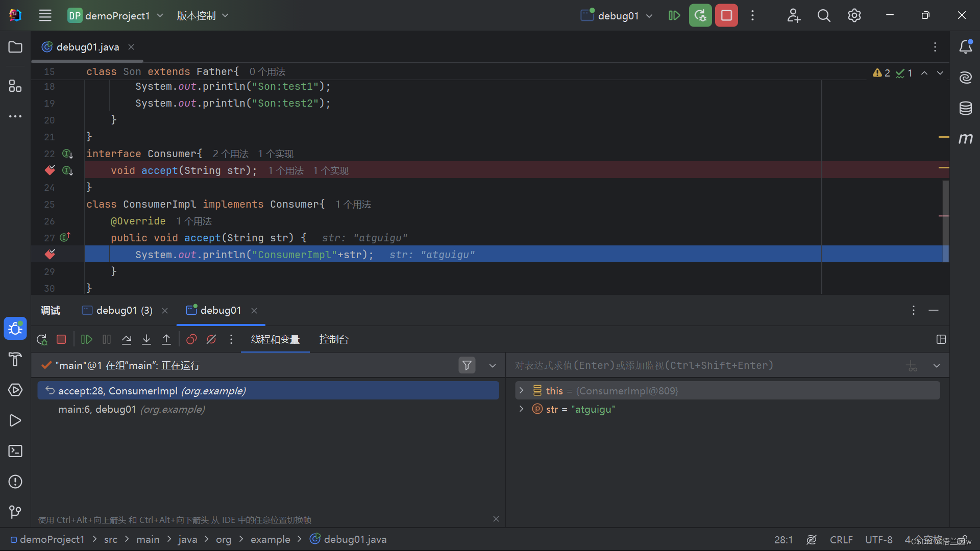Select debug01.java editor tab

(87, 47)
